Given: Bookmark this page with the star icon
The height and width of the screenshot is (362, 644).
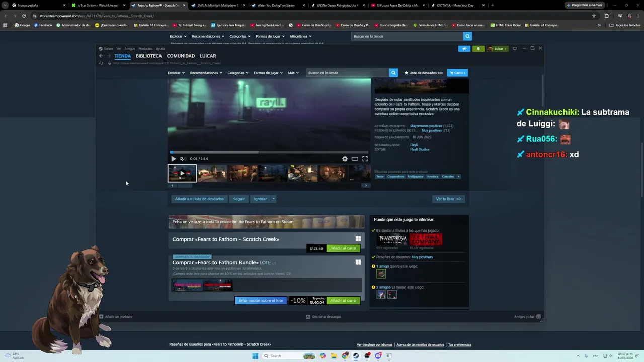Looking at the screenshot, I should coord(594,16).
